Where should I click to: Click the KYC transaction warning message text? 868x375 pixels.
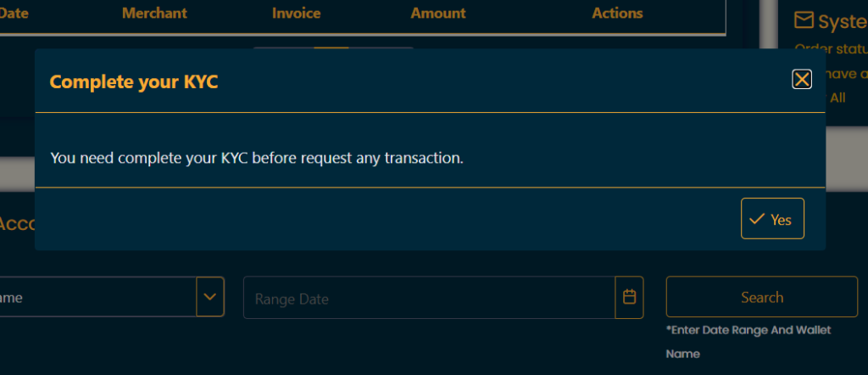(x=257, y=158)
